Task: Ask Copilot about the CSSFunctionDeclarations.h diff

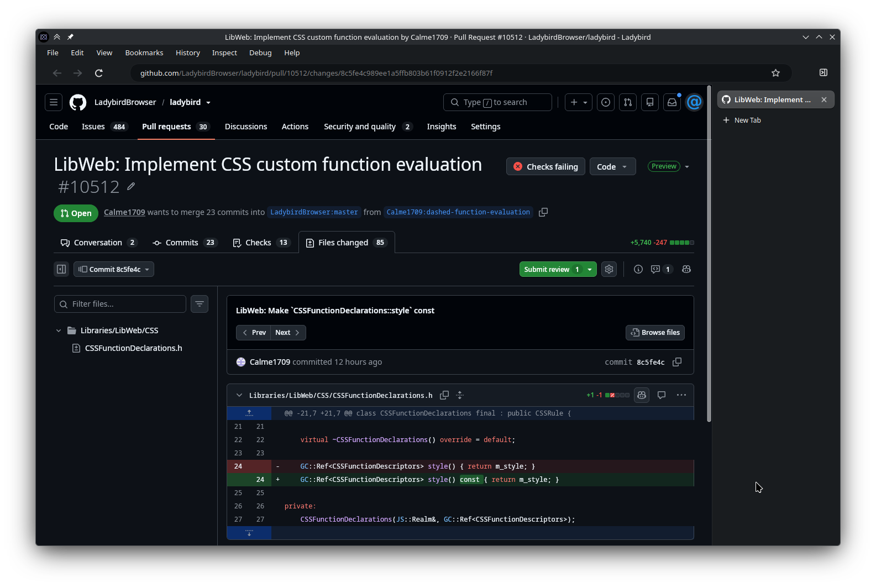Action: (642, 395)
